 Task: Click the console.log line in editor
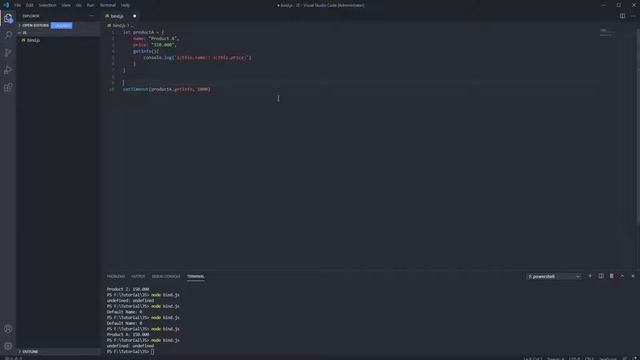(x=197, y=58)
